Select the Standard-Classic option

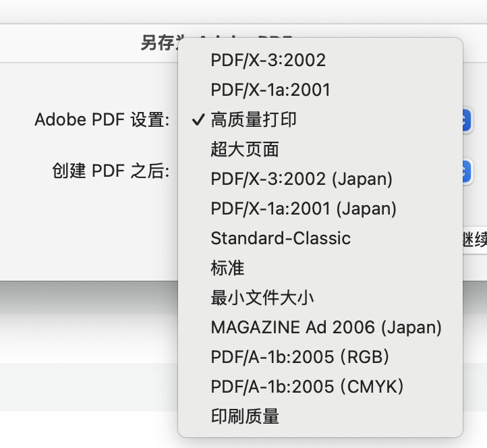[320, 239]
